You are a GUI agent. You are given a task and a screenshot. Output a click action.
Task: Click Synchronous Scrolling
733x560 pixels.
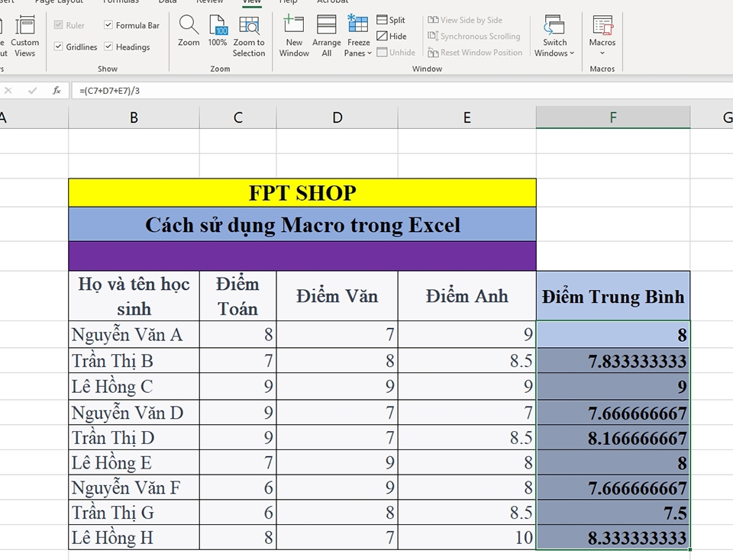tap(473, 36)
